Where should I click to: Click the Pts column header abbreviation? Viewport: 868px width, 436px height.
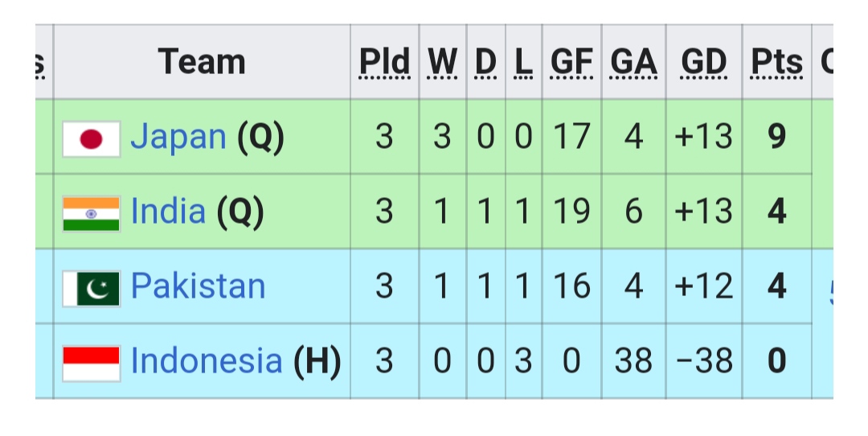[776, 61]
